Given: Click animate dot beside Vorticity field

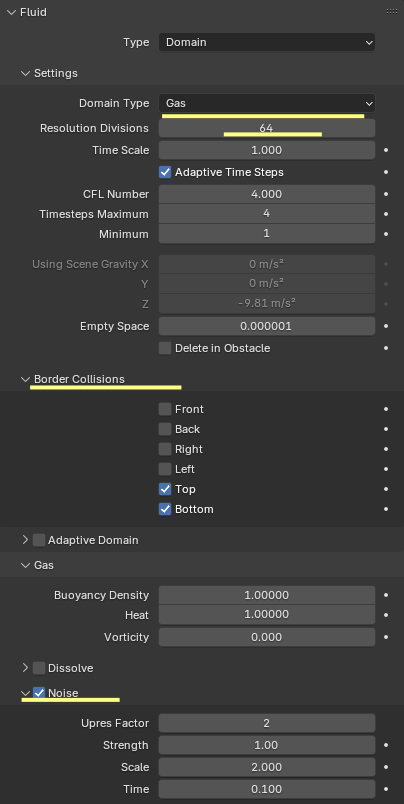Looking at the screenshot, I should (x=386, y=637).
